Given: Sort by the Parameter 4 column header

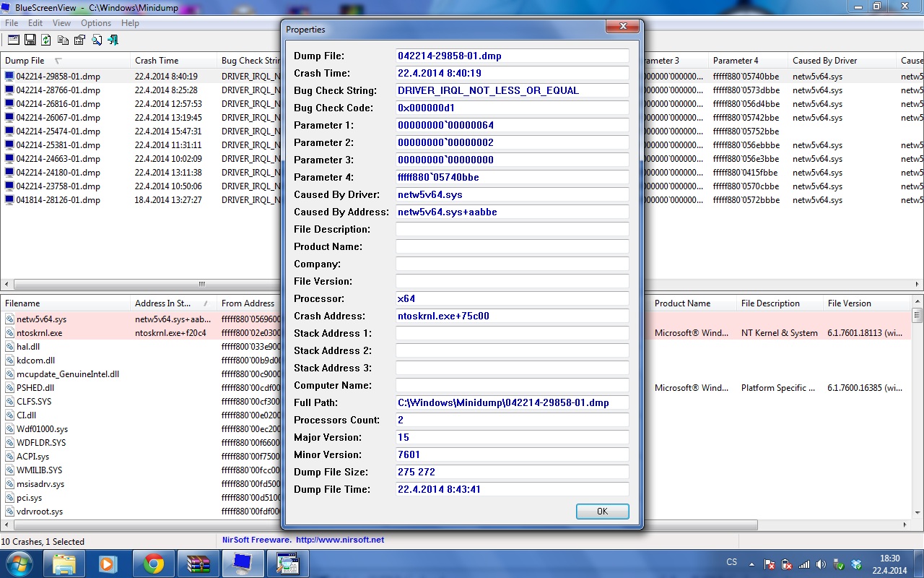Looking at the screenshot, I should [x=748, y=61].
